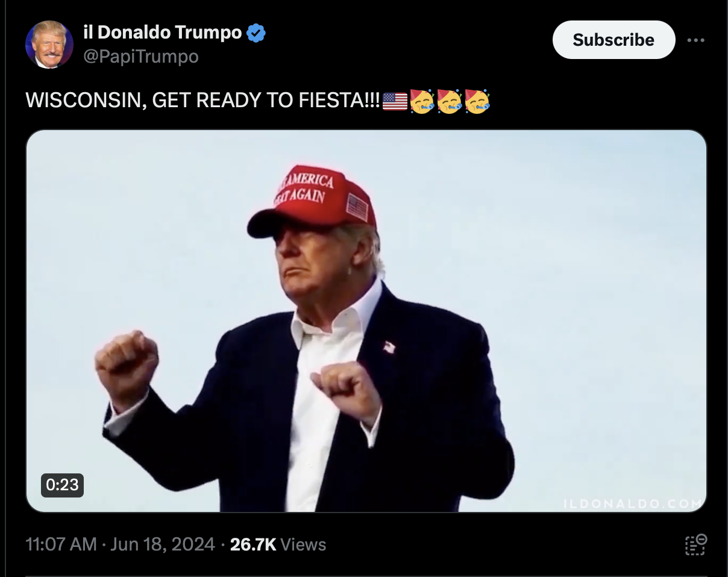Open the 11:07 AM timestamp link
Screen dimensions: 728x577
[x=61, y=544]
